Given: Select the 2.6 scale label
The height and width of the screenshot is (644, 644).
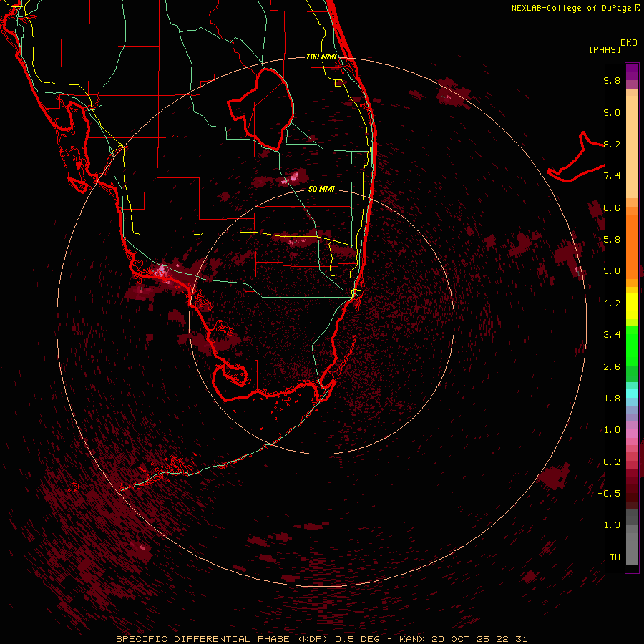Looking at the screenshot, I should (x=612, y=367).
